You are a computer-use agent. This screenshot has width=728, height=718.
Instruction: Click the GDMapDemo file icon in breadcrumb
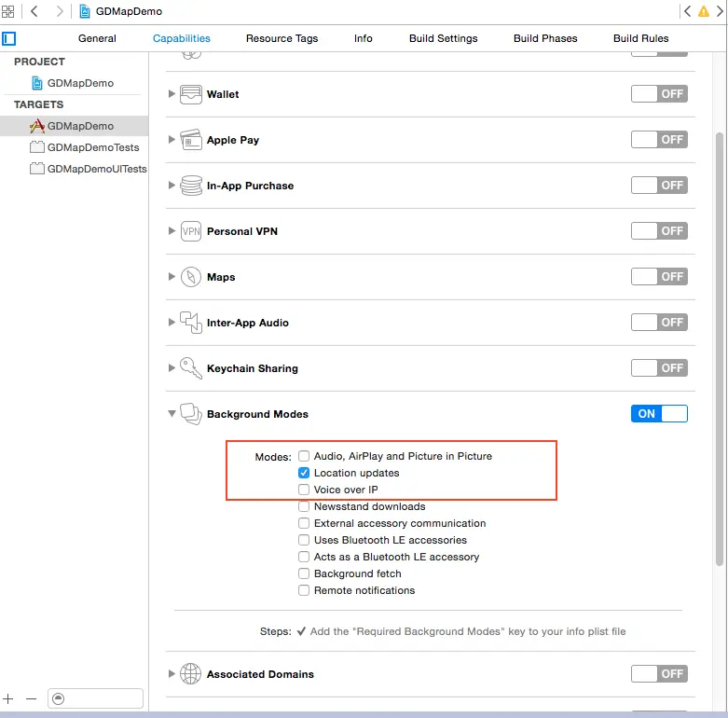pos(85,11)
